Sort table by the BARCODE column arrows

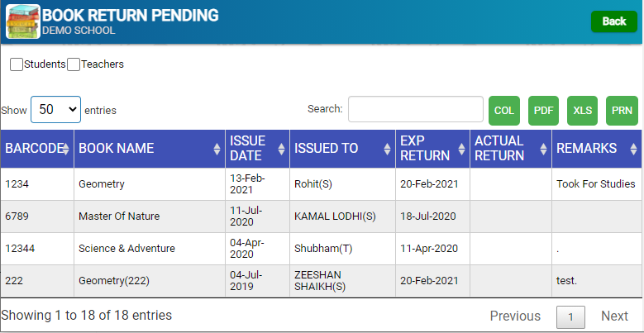coord(65,149)
